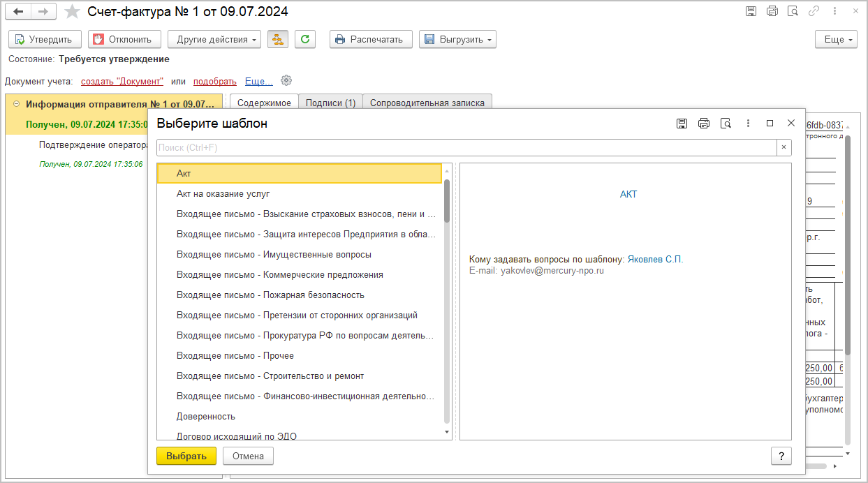
Task: Click the print icon in dialog header
Action: pos(704,124)
